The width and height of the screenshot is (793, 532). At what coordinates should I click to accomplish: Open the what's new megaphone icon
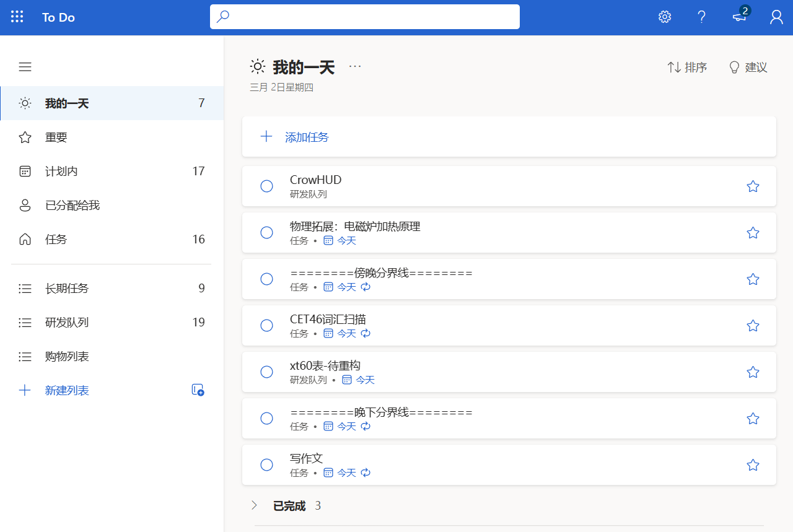(x=739, y=17)
